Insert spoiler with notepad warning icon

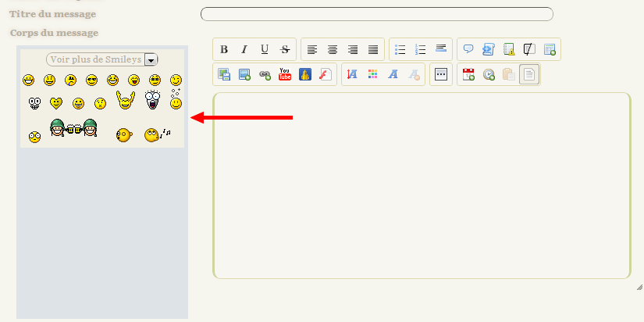[x=509, y=50]
